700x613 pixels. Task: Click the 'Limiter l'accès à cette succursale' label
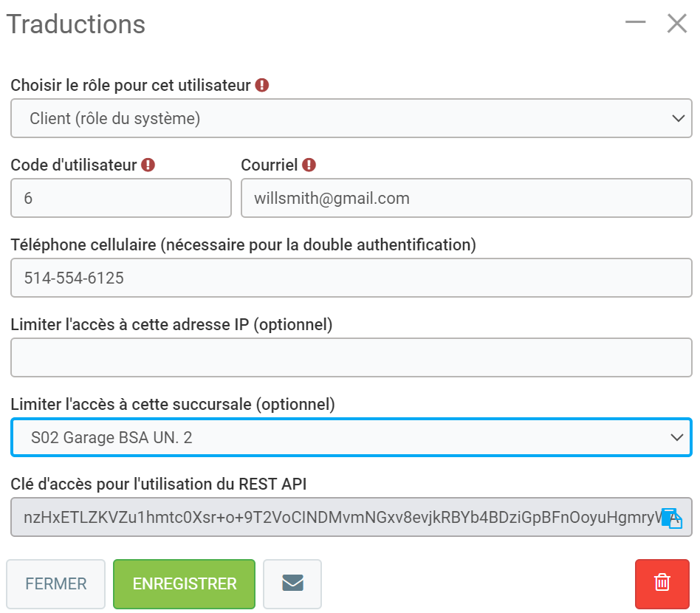[x=173, y=404]
